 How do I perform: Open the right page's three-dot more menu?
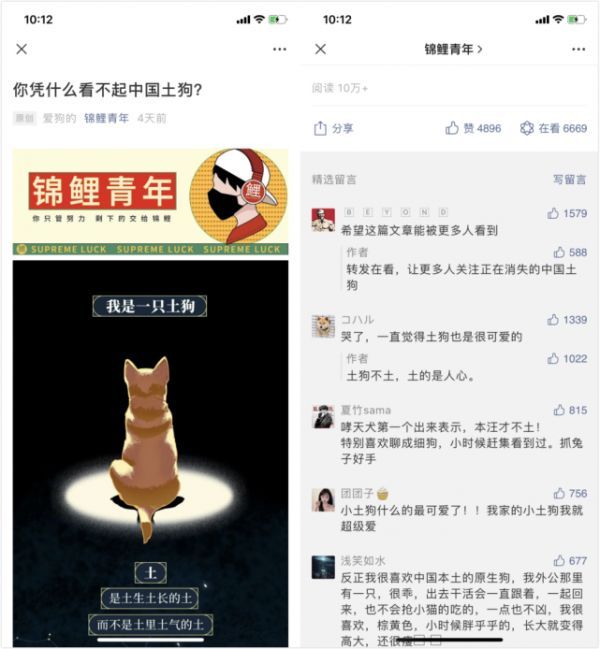[x=578, y=49]
